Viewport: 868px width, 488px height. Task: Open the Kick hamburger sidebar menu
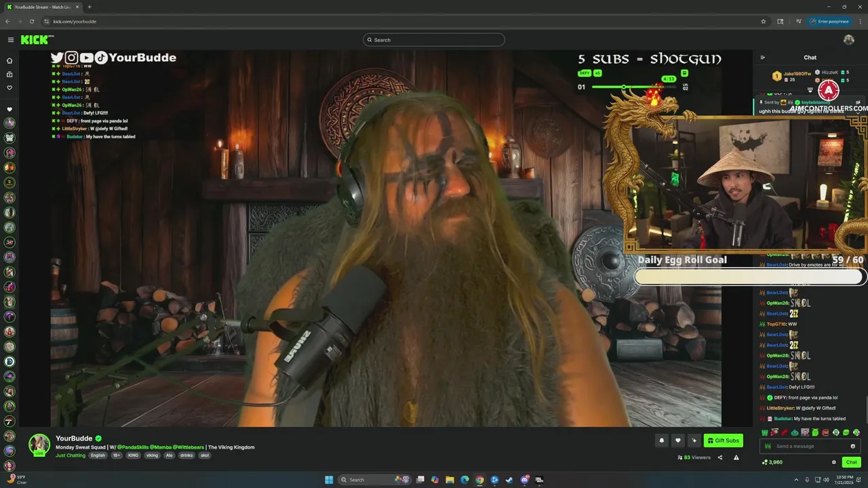[x=10, y=40]
